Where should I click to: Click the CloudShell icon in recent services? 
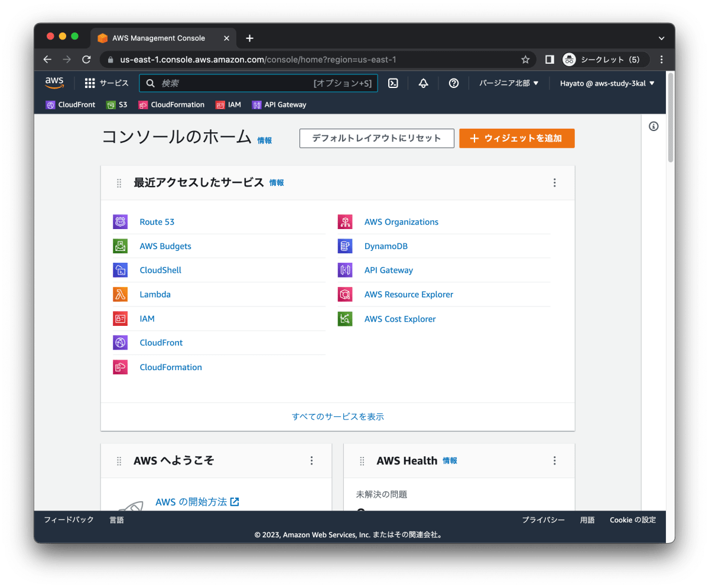click(x=120, y=270)
